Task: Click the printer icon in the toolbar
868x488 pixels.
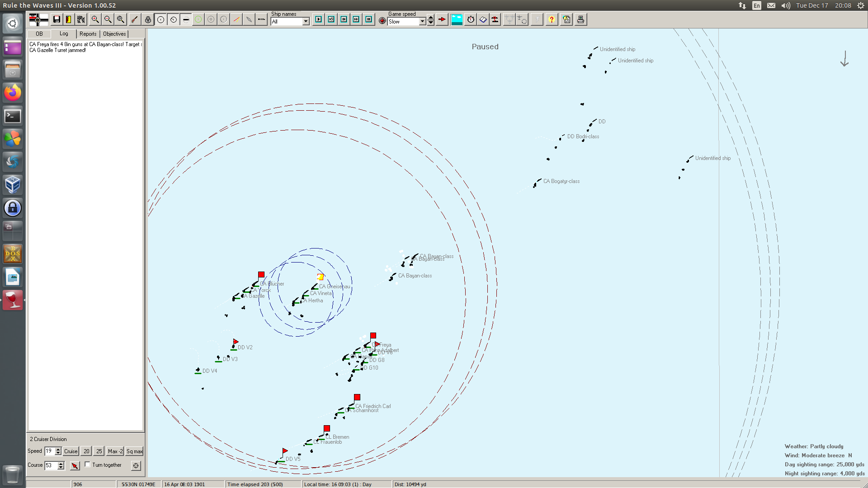Action: [x=580, y=19]
